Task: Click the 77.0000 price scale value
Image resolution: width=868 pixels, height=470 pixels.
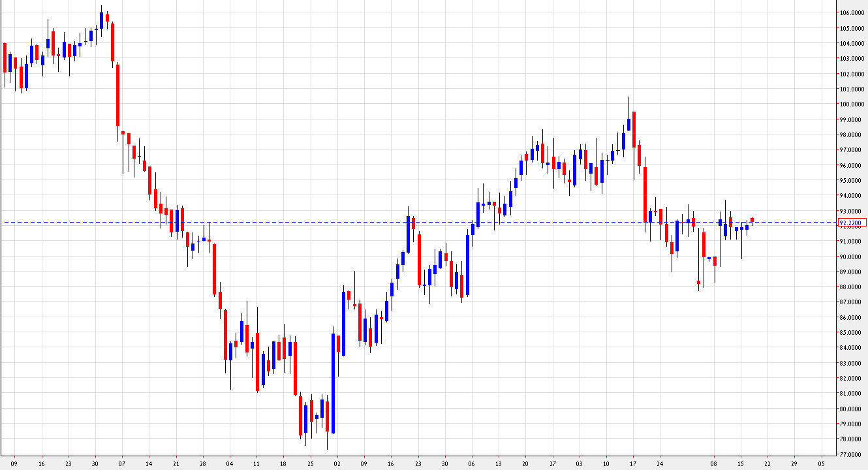Action: [851, 454]
